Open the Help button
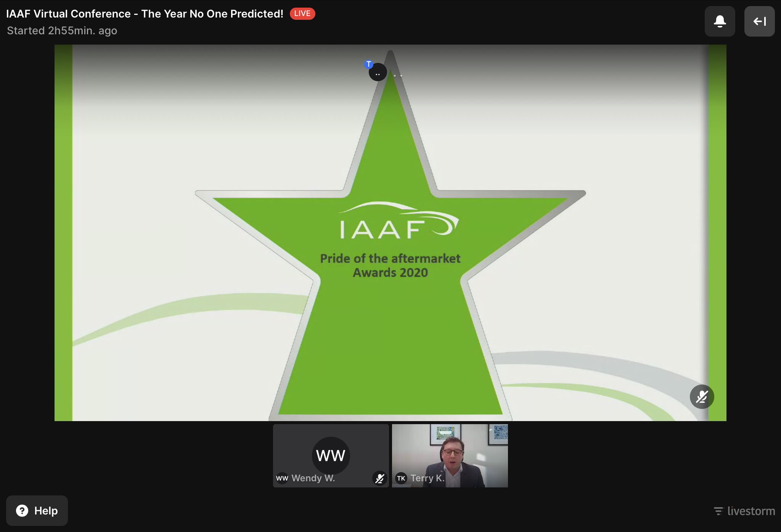The height and width of the screenshot is (532, 781). tap(37, 511)
